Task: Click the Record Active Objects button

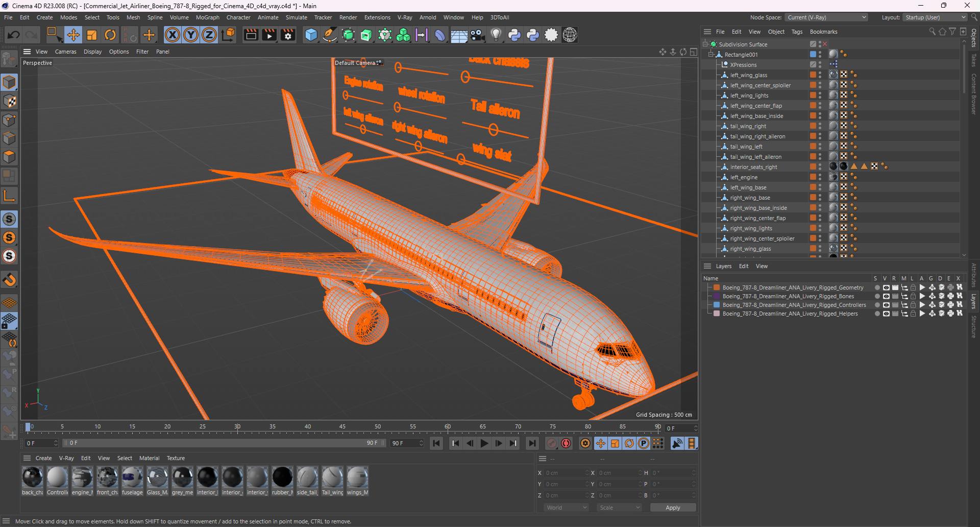Action: 552,443
